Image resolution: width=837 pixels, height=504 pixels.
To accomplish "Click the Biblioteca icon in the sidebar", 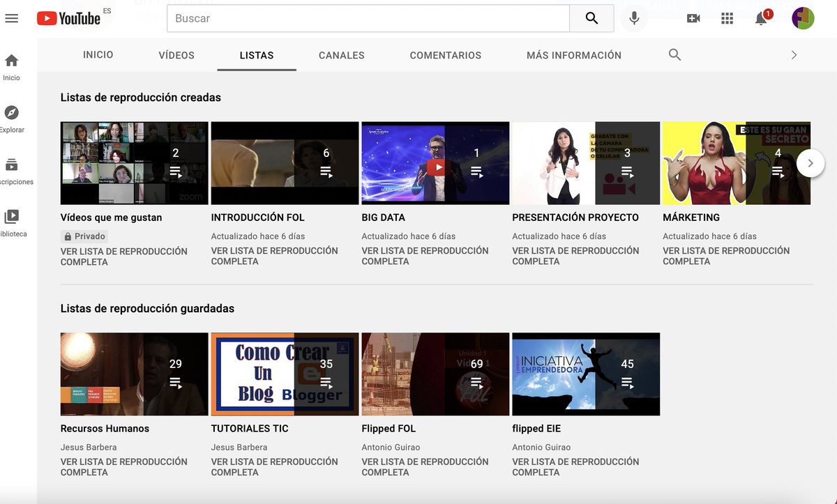I will point(10,215).
